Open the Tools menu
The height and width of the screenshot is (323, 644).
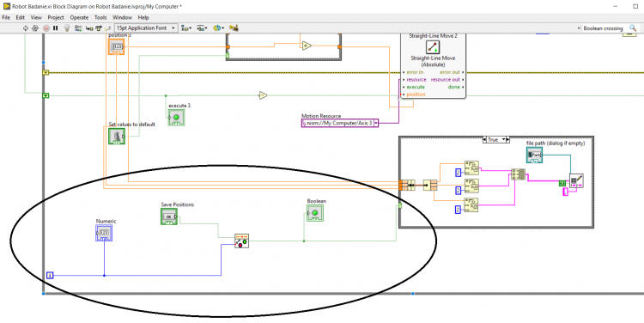tap(100, 18)
